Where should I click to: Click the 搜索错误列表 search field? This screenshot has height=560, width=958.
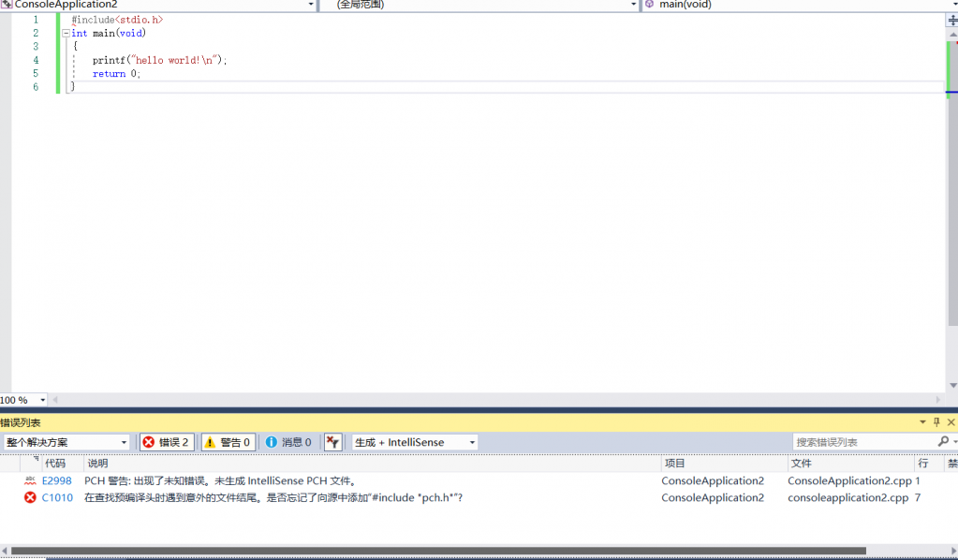[864, 441]
